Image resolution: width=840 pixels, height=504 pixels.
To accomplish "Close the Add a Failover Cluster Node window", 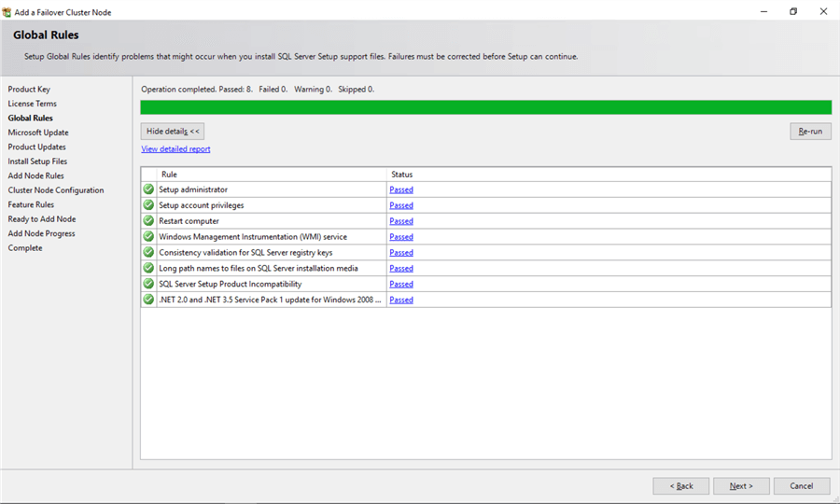I will click(x=823, y=11).
